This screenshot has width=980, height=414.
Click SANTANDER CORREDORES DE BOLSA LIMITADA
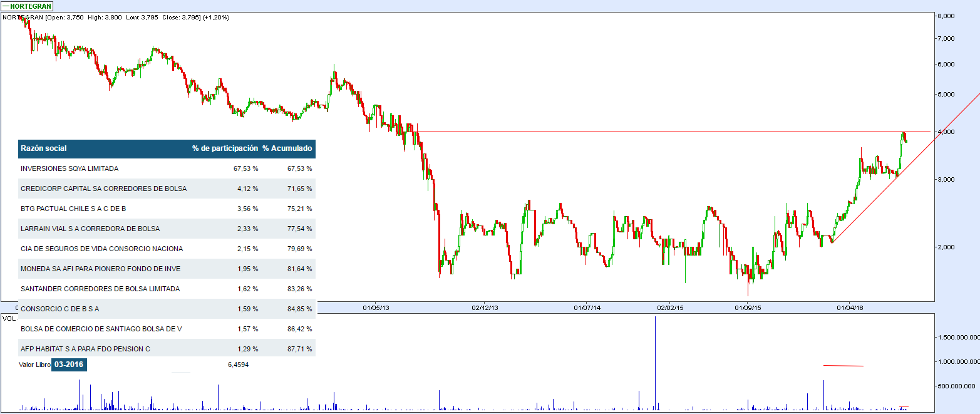tap(100, 289)
